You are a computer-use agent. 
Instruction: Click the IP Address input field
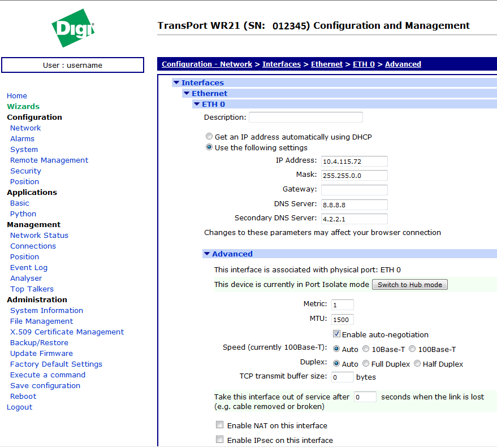pyautogui.click(x=354, y=161)
